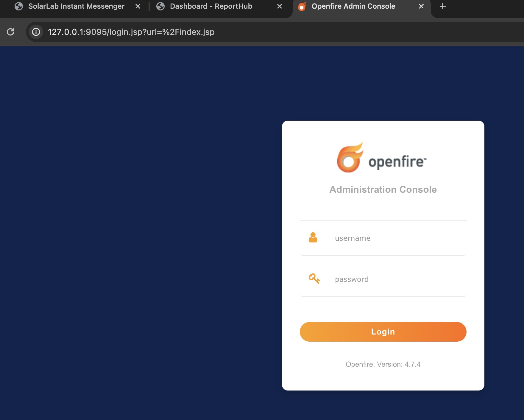Click the Openfire flame logo
The image size is (524, 420).
coord(350,157)
